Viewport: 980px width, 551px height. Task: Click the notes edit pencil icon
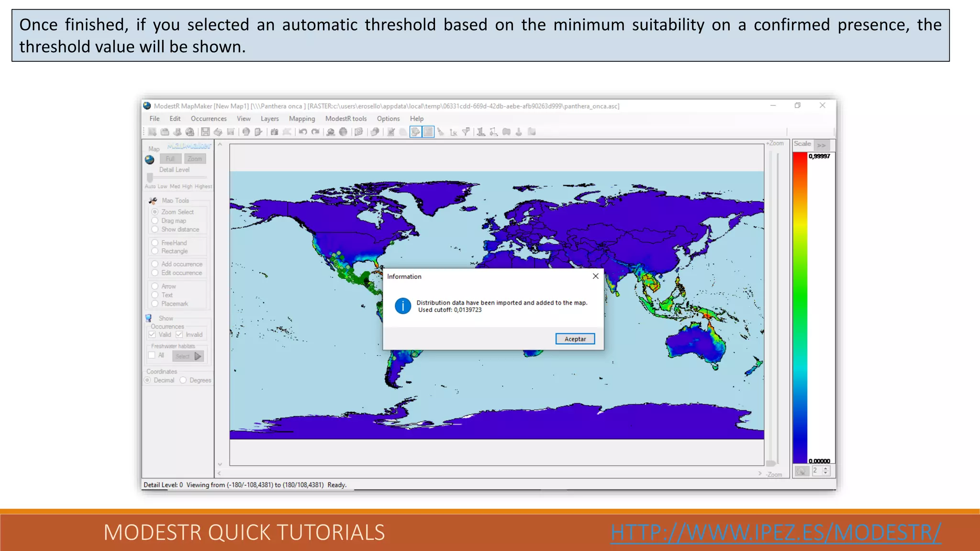click(391, 132)
